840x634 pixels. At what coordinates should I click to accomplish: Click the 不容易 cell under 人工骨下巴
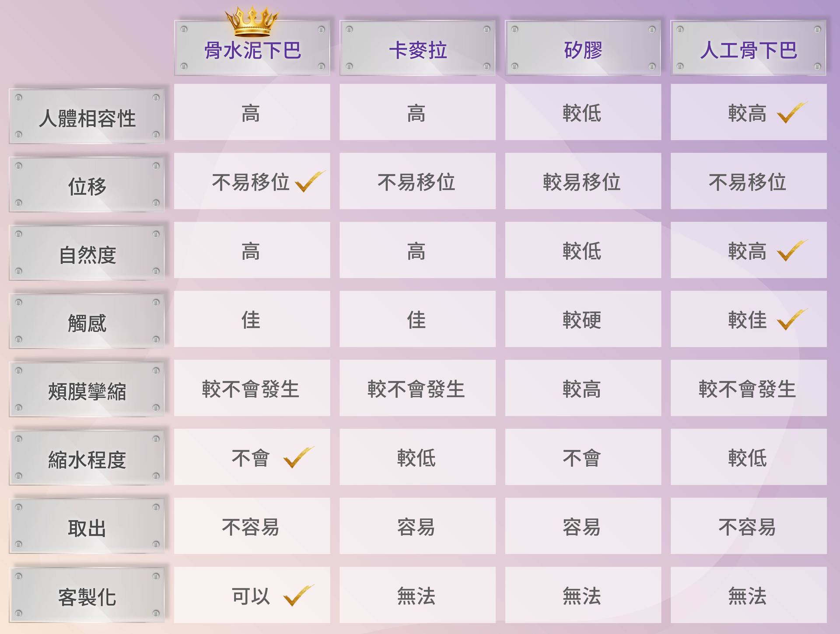tap(748, 526)
